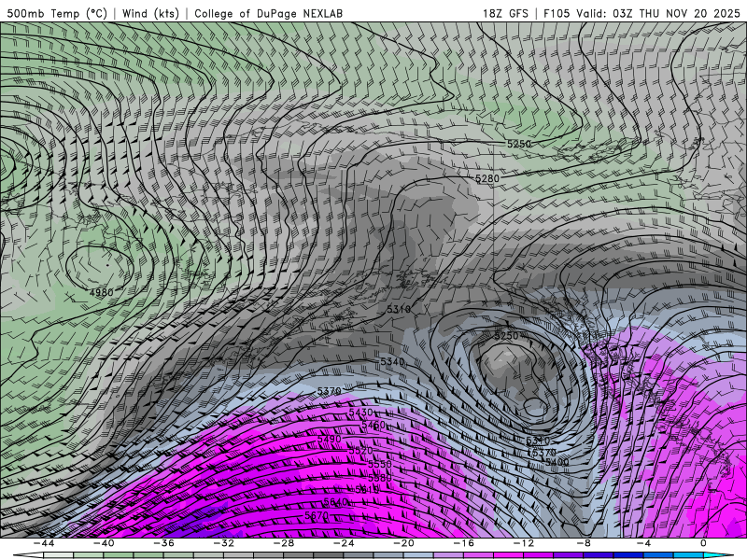Click the 5430 contour label
Screen dimensions: 747x560
pyautogui.click(x=360, y=413)
